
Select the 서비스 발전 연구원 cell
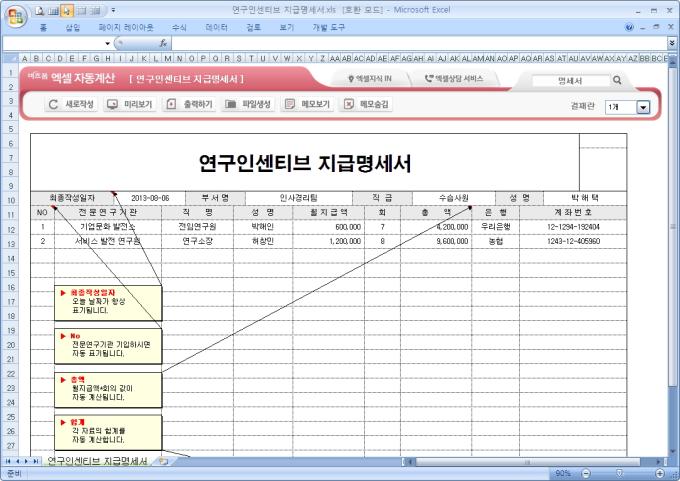[x=108, y=241]
